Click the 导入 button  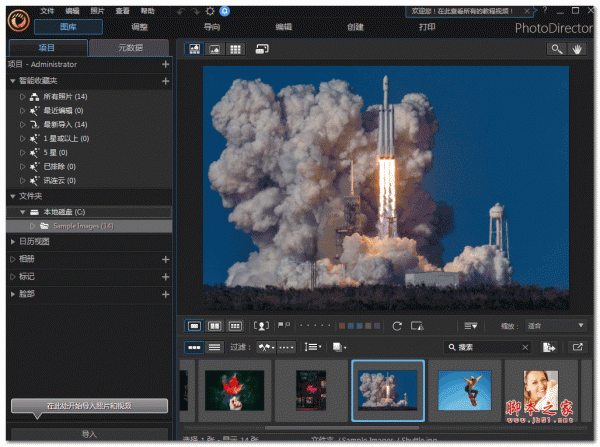pyautogui.click(x=88, y=434)
